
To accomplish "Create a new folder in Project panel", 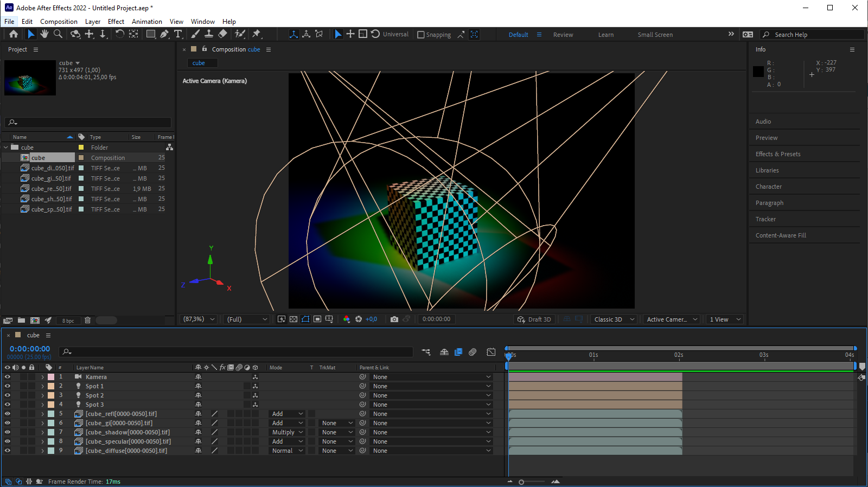I will (x=22, y=321).
